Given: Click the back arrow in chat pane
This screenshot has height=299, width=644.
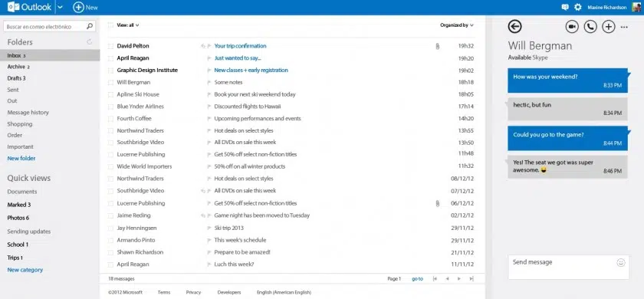Looking at the screenshot, I should 514,27.
